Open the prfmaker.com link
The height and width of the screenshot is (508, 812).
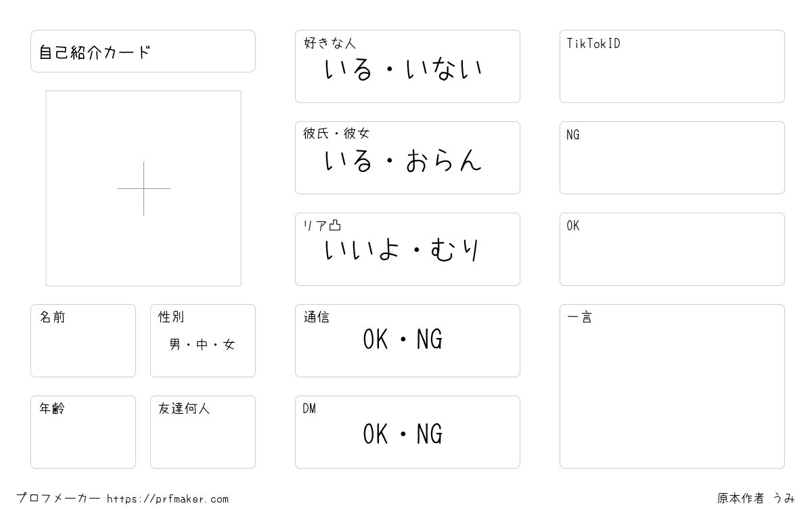(168, 499)
